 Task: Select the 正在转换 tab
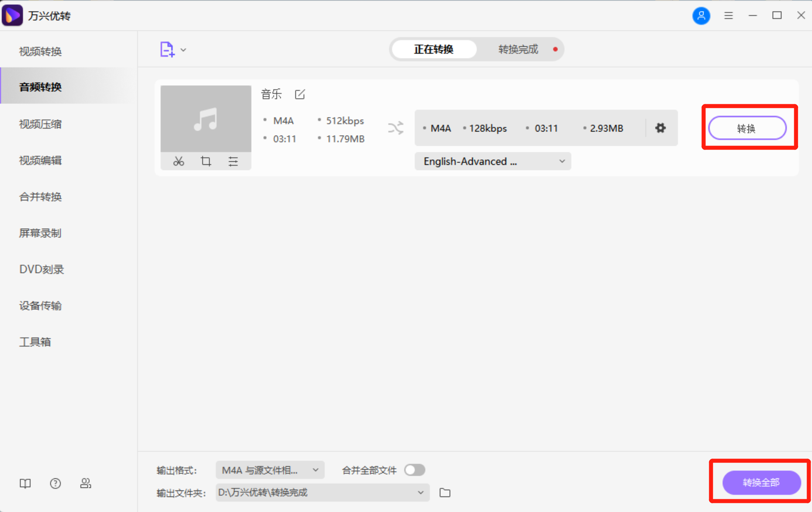pos(434,49)
